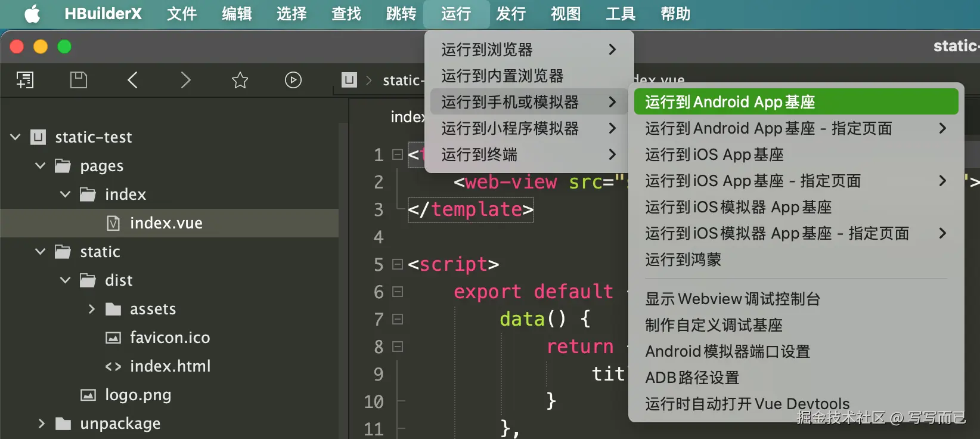
Task: Select 制作自定义调试基座
Action: [796, 325]
